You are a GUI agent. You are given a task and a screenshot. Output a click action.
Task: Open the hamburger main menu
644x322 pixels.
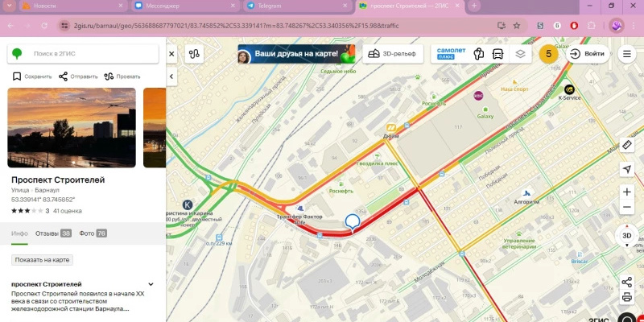tap(627, 54)
